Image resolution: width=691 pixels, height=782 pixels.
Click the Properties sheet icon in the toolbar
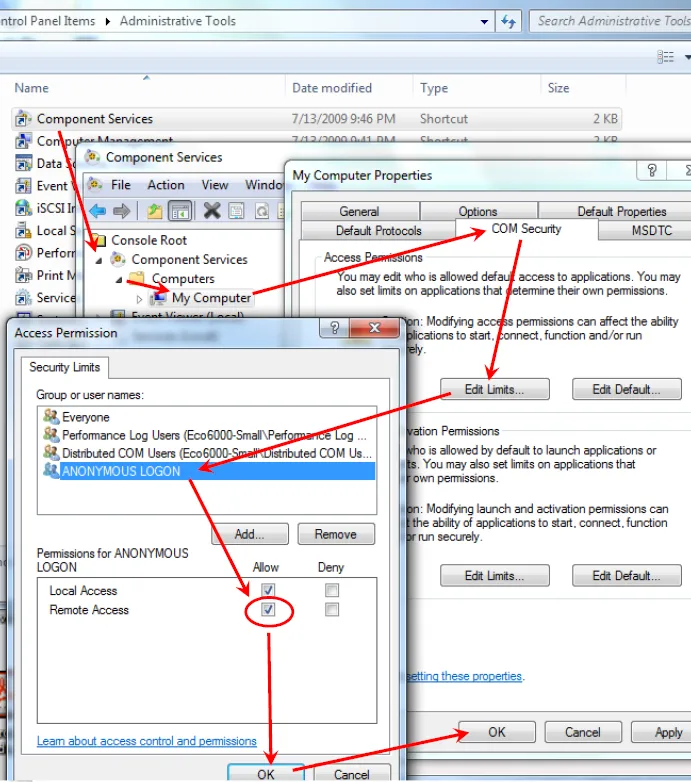[x=236, y=211]
